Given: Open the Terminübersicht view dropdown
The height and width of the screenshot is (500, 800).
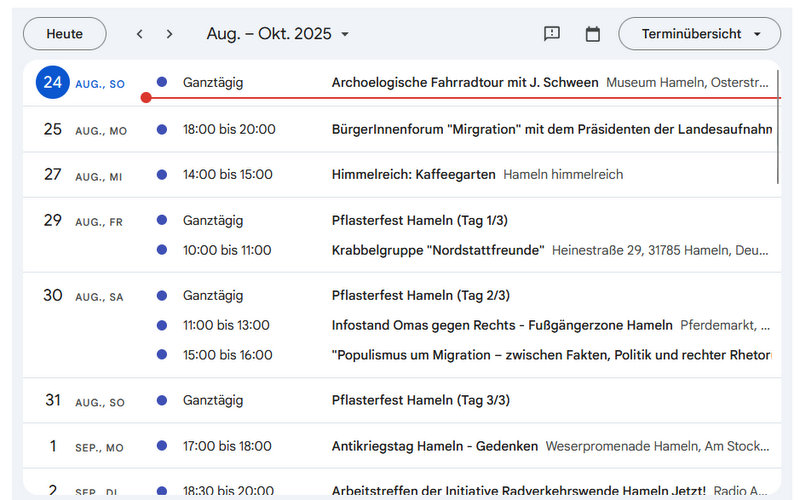Looking at the screenshot, I should point(699,34).
